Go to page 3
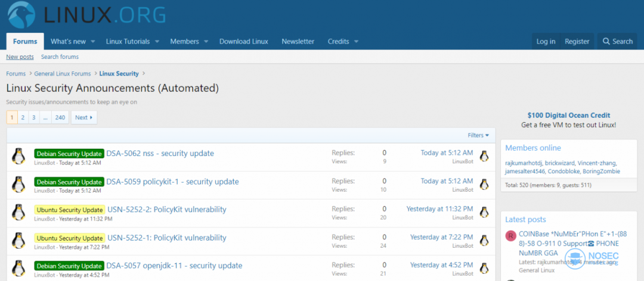Screen dimensions: 644x281 click(x=33, y=117)
